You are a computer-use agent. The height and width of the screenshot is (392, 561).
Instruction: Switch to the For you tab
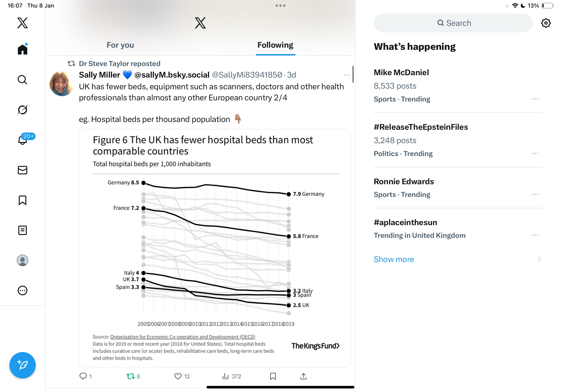click(120, 45)
